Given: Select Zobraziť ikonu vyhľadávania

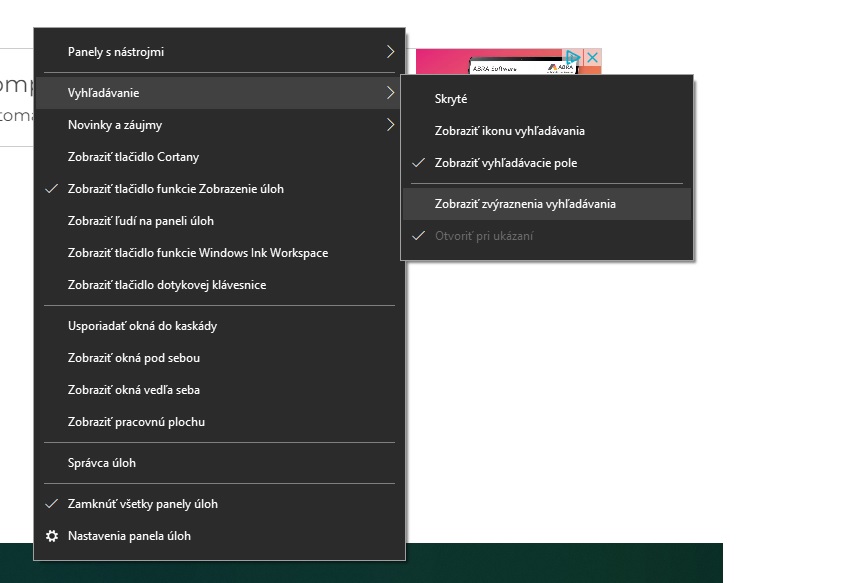Looking at the screenshot, I should point(547,131).
